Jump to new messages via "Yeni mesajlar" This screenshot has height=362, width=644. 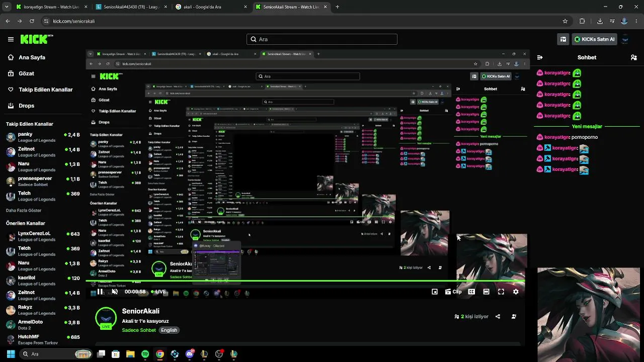587,127
